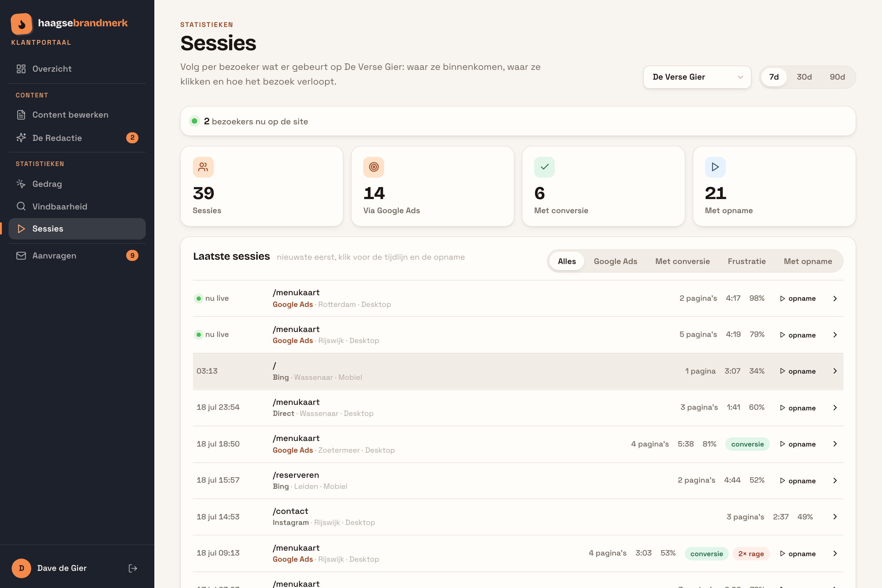Play opname of the 18 jul 15:57 session
Viewport: 882px width, 588px height.
[797, 481]
